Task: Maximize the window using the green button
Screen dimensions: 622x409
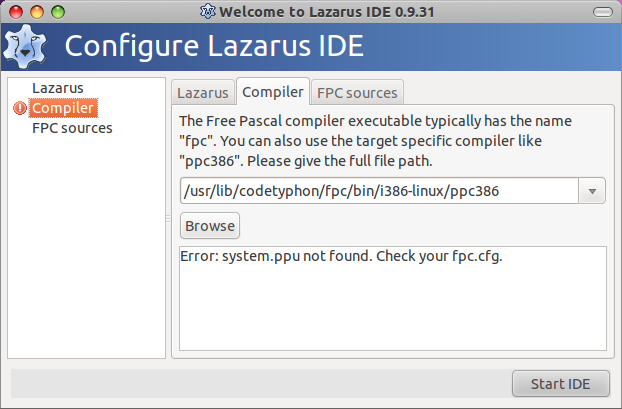Action: coord(58,12)
